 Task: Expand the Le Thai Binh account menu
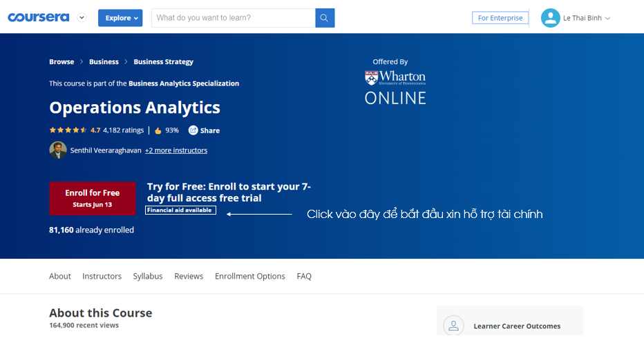pos(587,18)
